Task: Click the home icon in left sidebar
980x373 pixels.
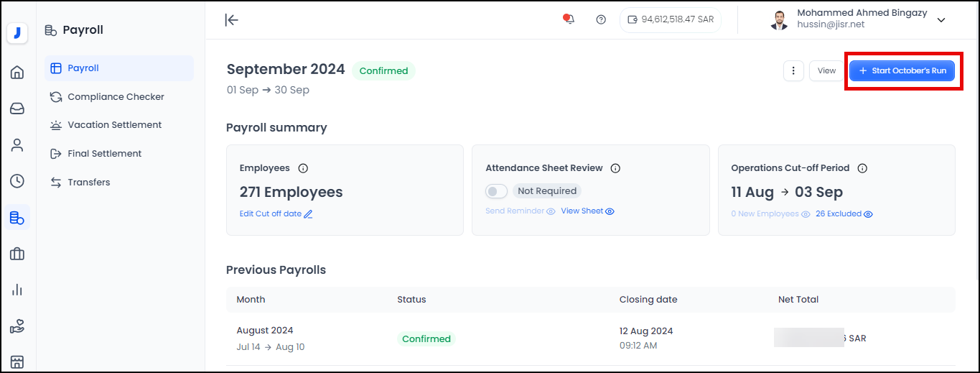Action: pyautogui.click(x=17, y=72)
